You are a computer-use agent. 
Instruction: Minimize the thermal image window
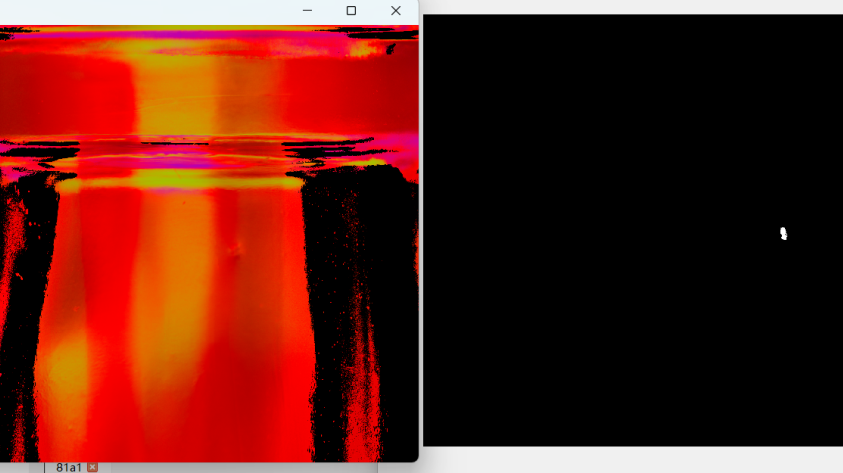point(308,11)
